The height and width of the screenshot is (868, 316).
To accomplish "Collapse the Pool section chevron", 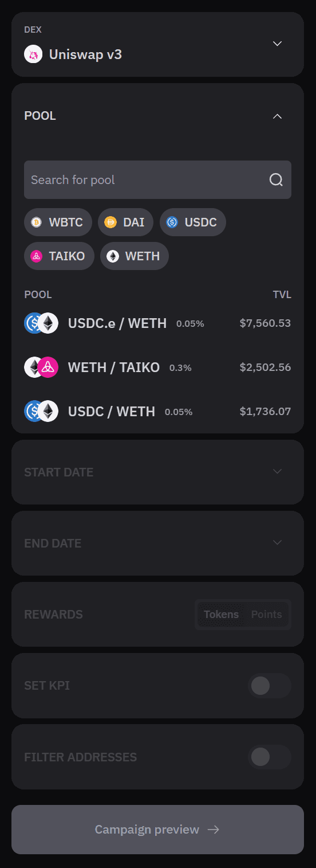I will (x=278, y=116).
